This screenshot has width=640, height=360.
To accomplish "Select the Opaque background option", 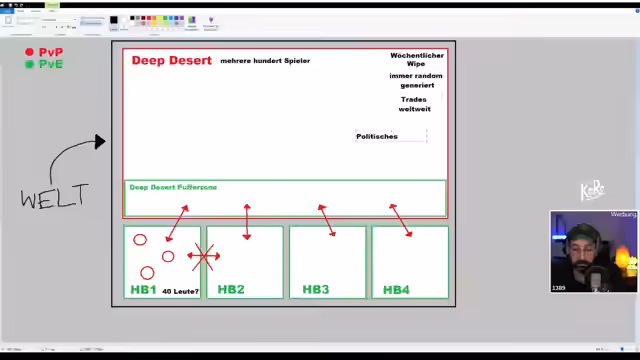I will pos(92,18).
